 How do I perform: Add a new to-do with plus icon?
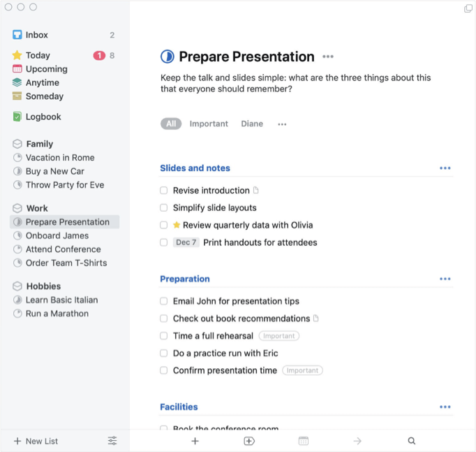coord(195,441)
